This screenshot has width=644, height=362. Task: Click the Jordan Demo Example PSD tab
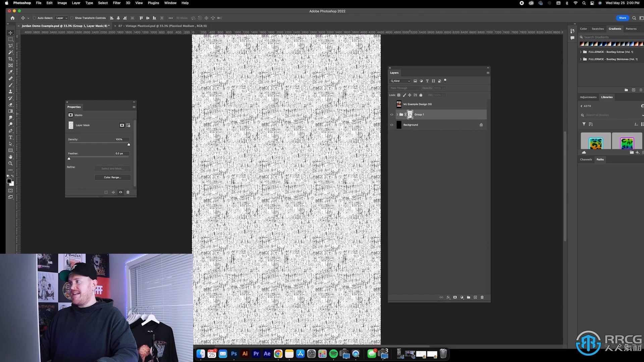(65, 25)
